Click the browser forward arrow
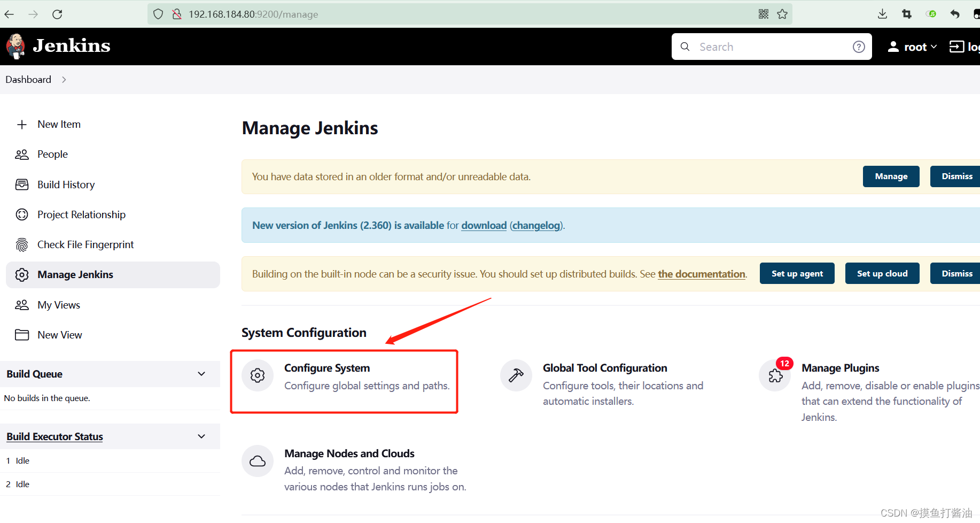The height and width of the screenshot is (523, 980). click(33, 14)
